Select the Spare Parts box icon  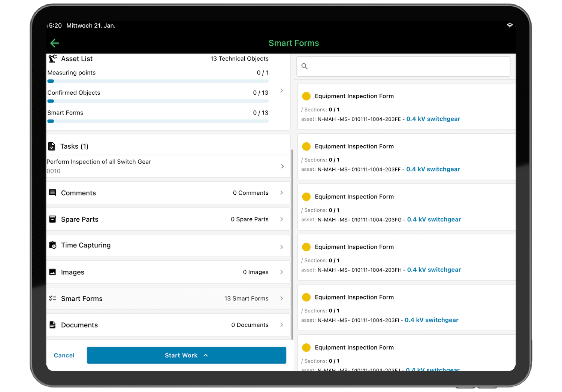tap(52, 219)
